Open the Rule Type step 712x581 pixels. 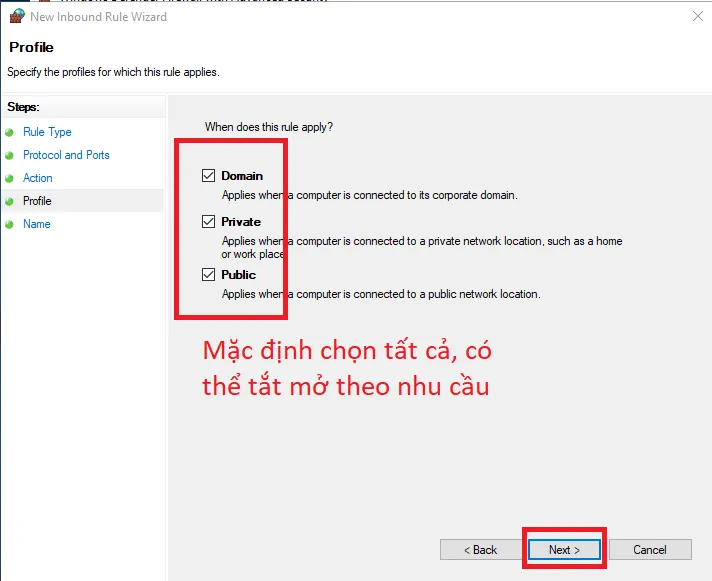point(47,132)
